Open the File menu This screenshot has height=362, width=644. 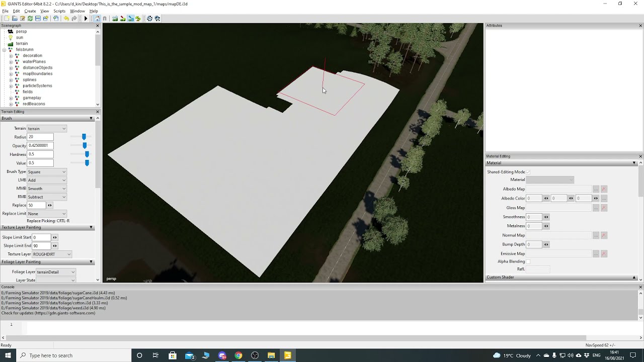pos(6,11)
